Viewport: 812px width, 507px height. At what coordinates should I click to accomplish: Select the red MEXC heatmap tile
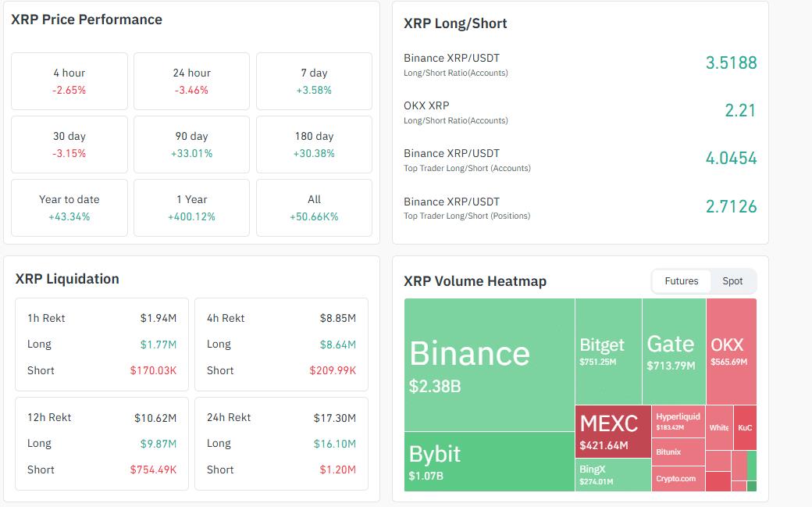613,431
